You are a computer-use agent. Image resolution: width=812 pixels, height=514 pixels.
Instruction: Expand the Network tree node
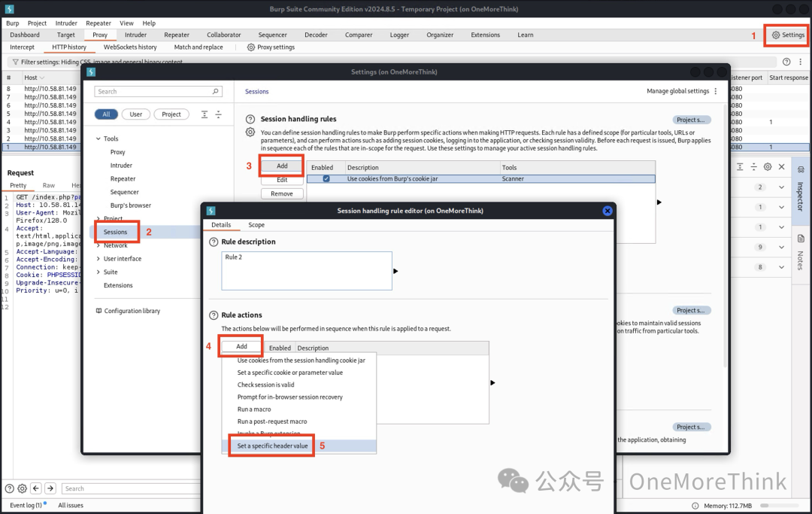98,245
